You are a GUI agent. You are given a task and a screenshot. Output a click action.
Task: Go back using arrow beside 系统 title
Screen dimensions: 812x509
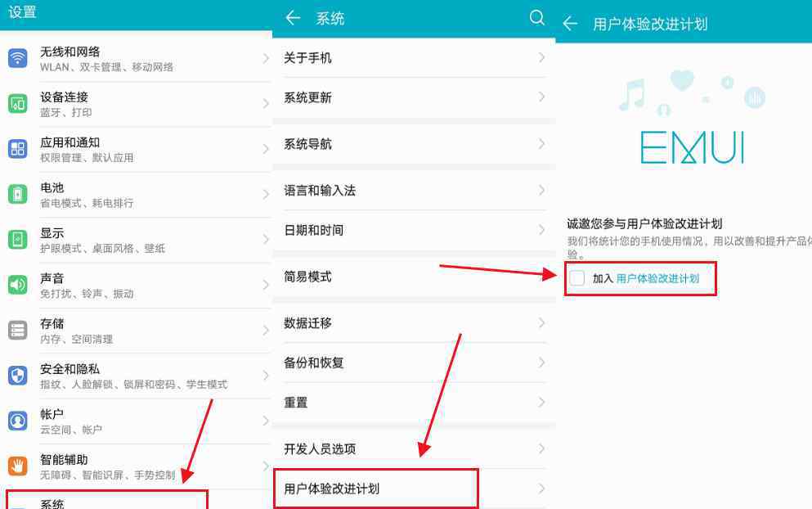pyautogui.click(x=293, y=18)
